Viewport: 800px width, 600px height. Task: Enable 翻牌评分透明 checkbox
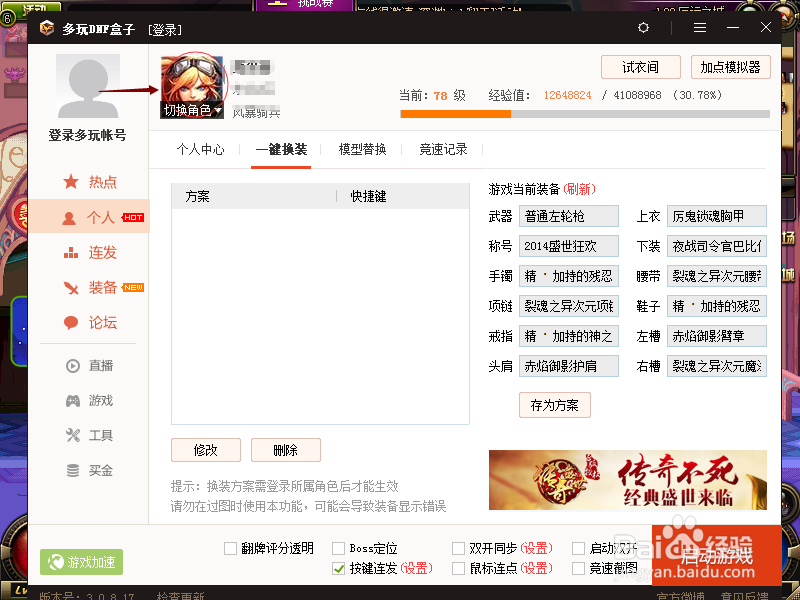pos(230,548)
